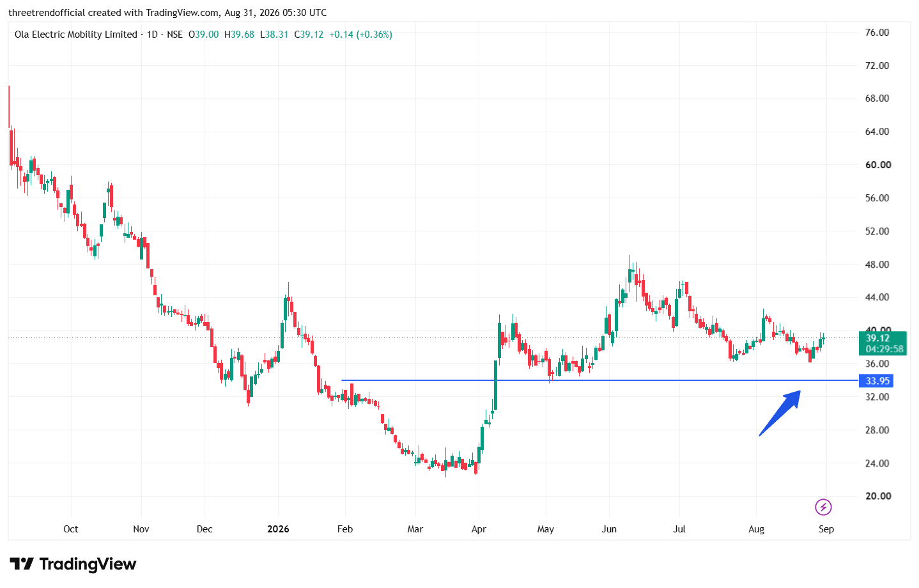Image resolution: width=919 pixels, height=588 pixels.
Task: Click the Nov label on the time axis
Action: tap(141, 529)
